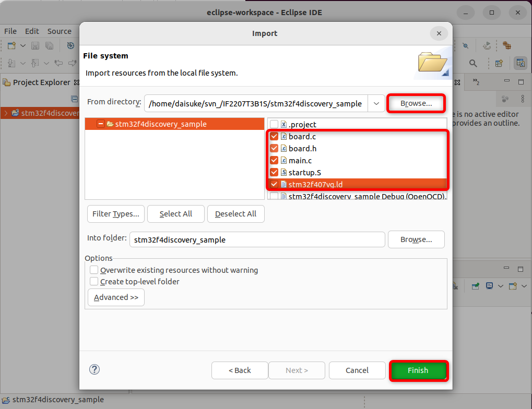Show the hidden views chevron with 2
The image size is (532, 409).
tap(476, 82)
